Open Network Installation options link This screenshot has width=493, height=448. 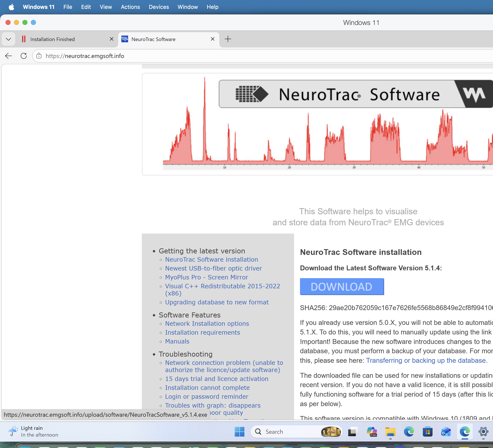pos(207,323)
